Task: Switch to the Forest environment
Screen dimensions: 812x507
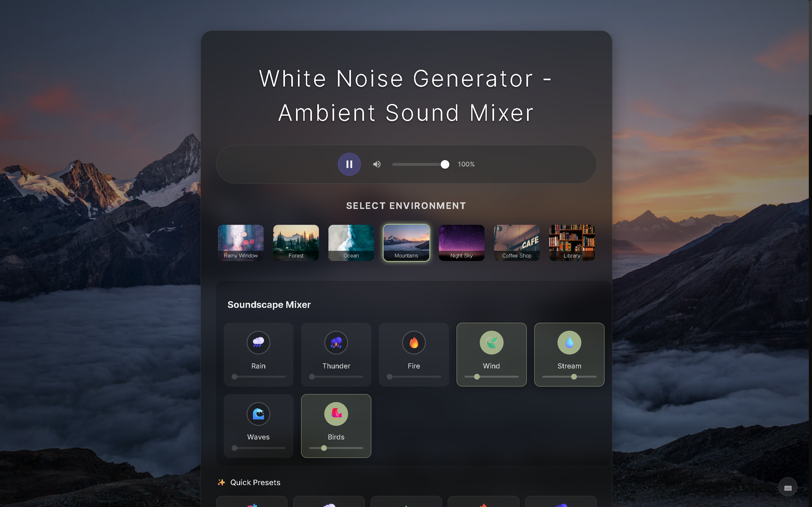Action: click(296, 243)
